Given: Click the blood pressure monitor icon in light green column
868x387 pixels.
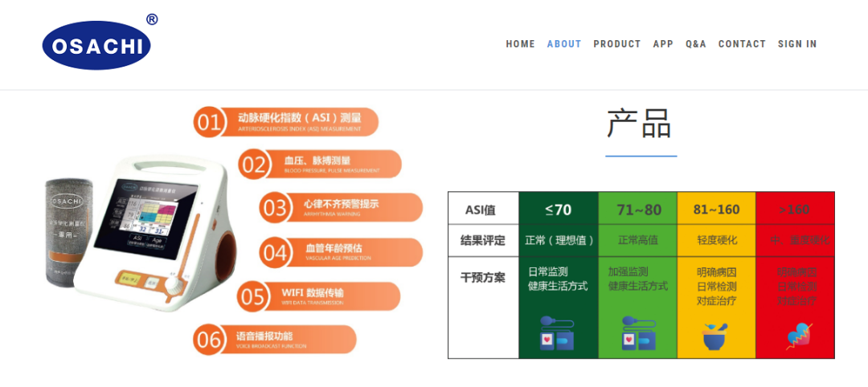Looking at the screenshot, I should coord(638,333).
